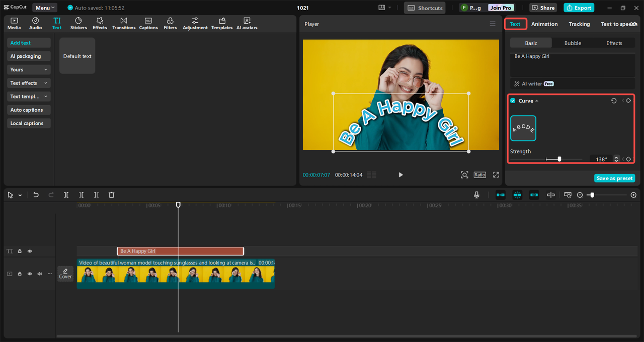Click the undo arrow in timeline toolbar
This screenshot has height=342, width=644.
36,195
